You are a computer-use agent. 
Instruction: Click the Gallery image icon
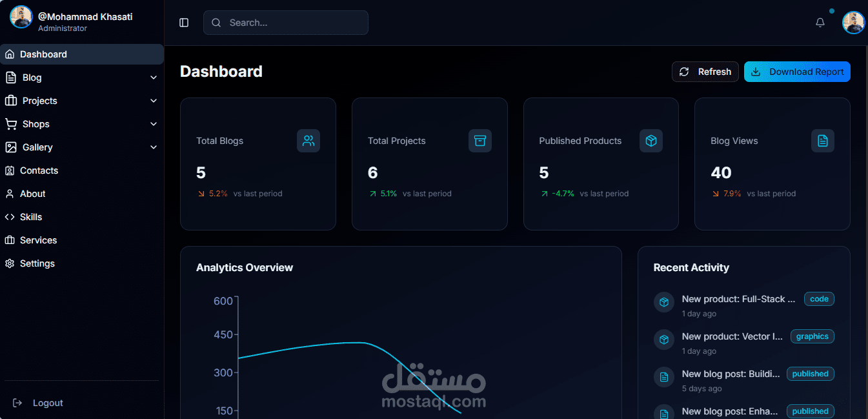pyautogui.click(x=10, y=147)
